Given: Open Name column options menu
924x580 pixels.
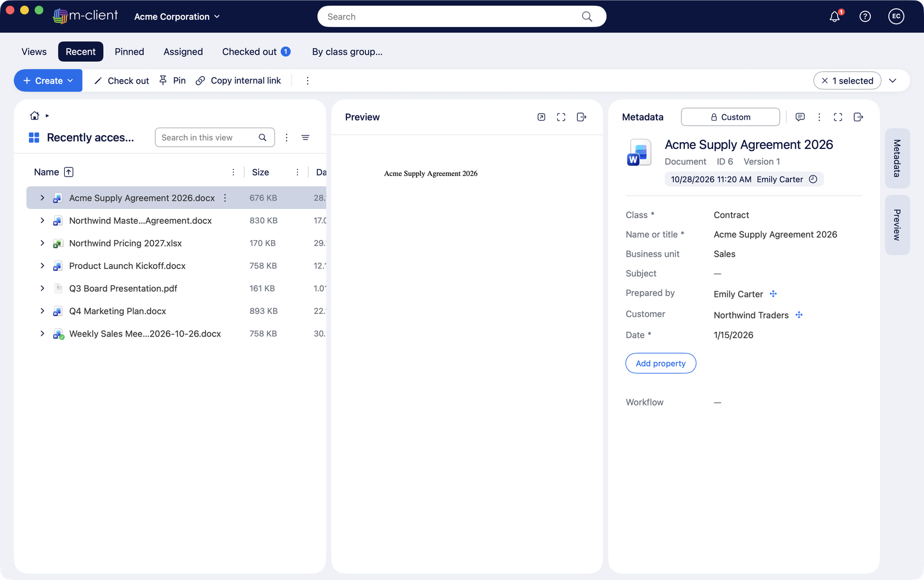Looking at the screenshot, I should pyautogui.click(x=233, y=172).
